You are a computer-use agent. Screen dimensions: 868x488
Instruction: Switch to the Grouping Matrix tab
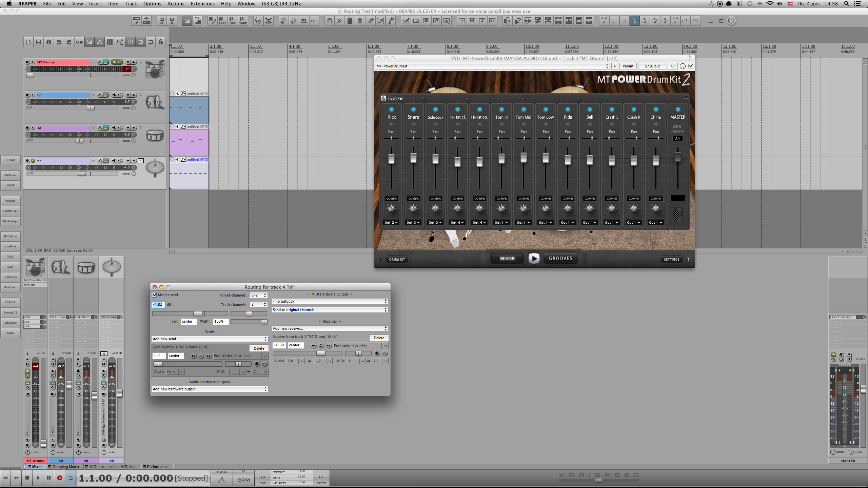point(65,467)
